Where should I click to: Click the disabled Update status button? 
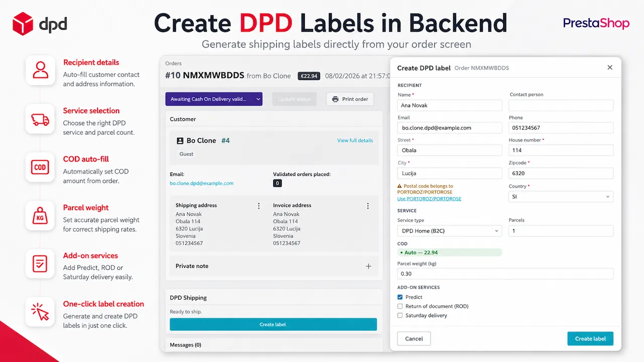click(294, 99)
